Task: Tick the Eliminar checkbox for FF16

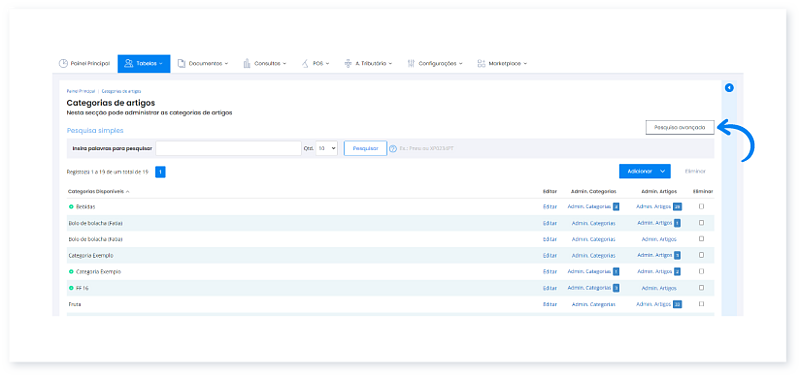Action: 702,287
